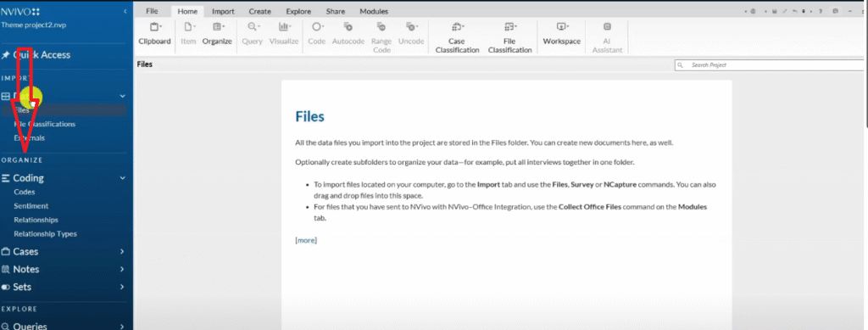Open the Workspace ribbon menu

click(x=562, y=34)
